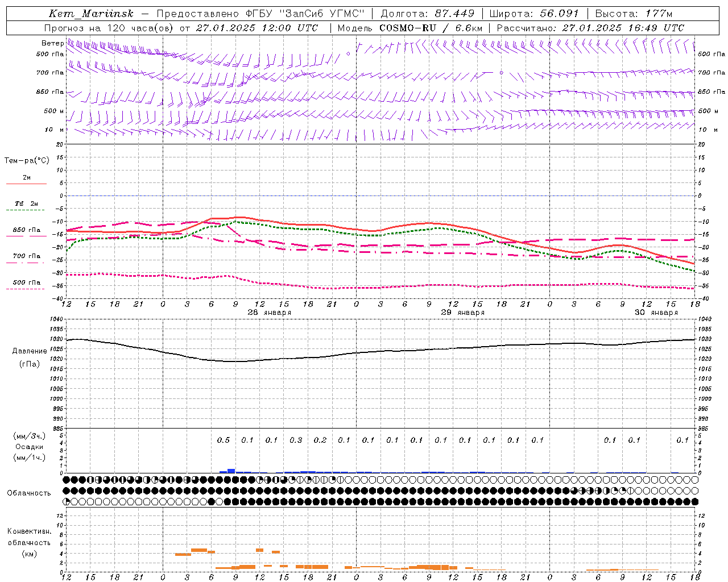Viewport: 728px width, 582px height.
Task: Click the '850 гПа' temperature legend entry
Action: [x=27, y=230]
